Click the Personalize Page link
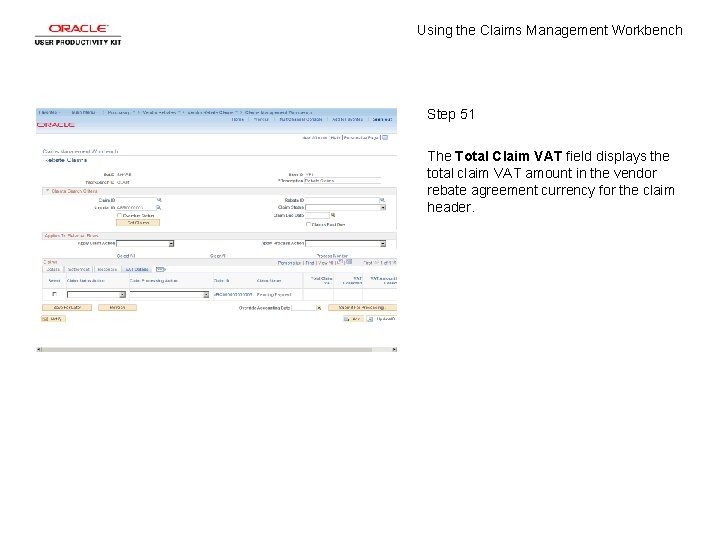Screen dimensions: 720x540 point(361,137)
